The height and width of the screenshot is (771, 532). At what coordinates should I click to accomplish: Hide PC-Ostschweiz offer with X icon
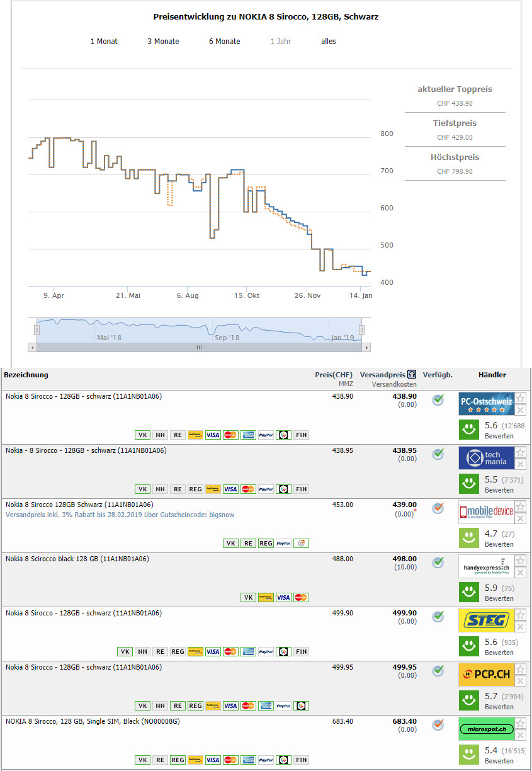click(x=521, y=410)
